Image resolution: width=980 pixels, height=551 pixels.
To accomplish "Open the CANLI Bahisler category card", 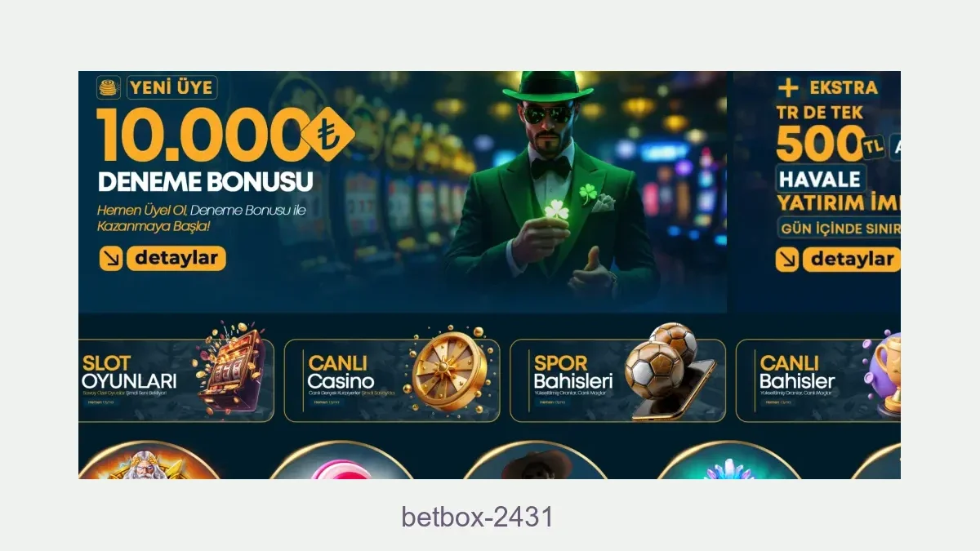I will (818, 380).
